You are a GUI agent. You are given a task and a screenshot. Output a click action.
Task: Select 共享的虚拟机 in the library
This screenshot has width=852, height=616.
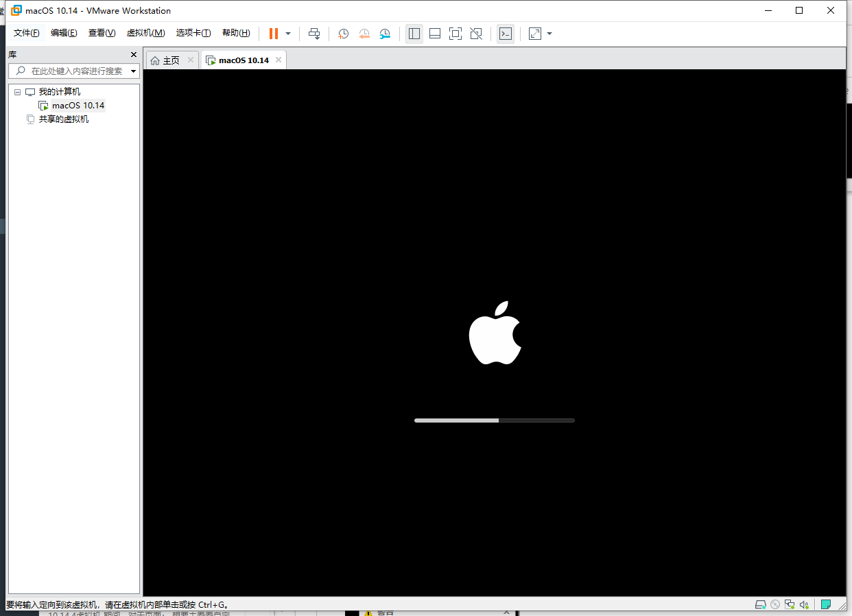pos(63,119)
